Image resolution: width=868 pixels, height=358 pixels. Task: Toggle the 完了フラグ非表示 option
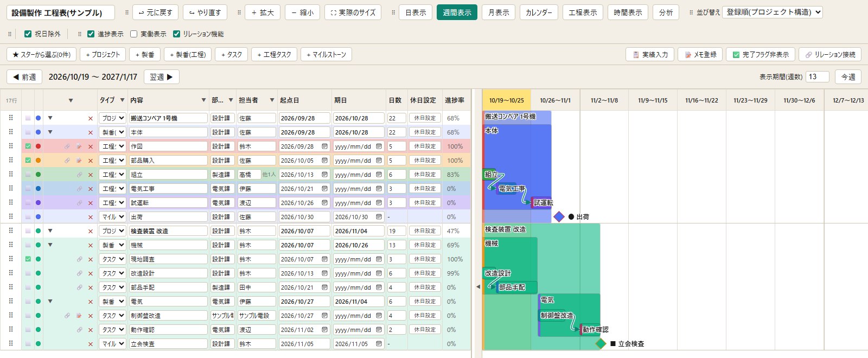(x=761, y=54)
